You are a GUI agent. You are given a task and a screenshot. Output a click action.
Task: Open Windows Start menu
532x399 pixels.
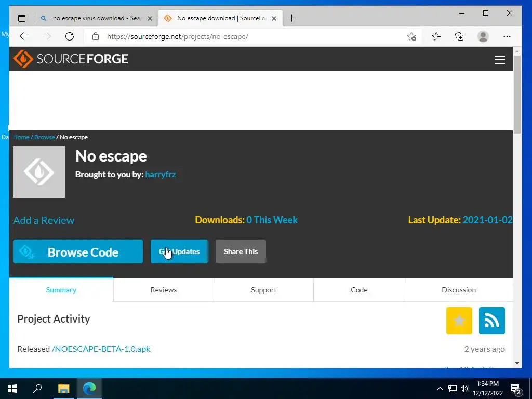pyautogui.click(x=12, y=389)
